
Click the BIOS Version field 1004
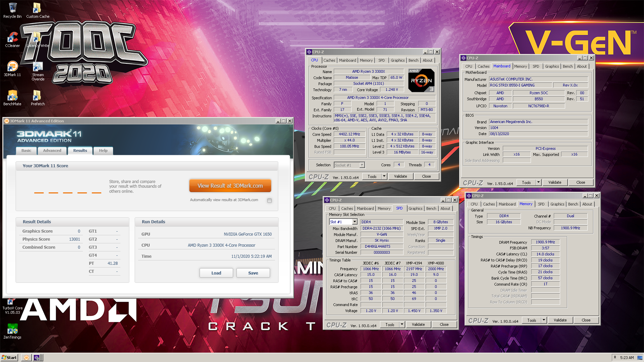click(538, 128)
